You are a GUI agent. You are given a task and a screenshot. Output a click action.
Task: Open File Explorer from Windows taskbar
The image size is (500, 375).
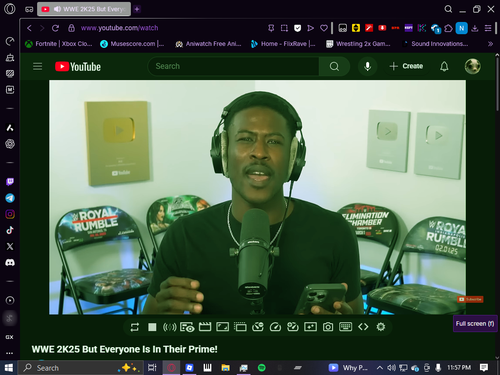(226, 368)
